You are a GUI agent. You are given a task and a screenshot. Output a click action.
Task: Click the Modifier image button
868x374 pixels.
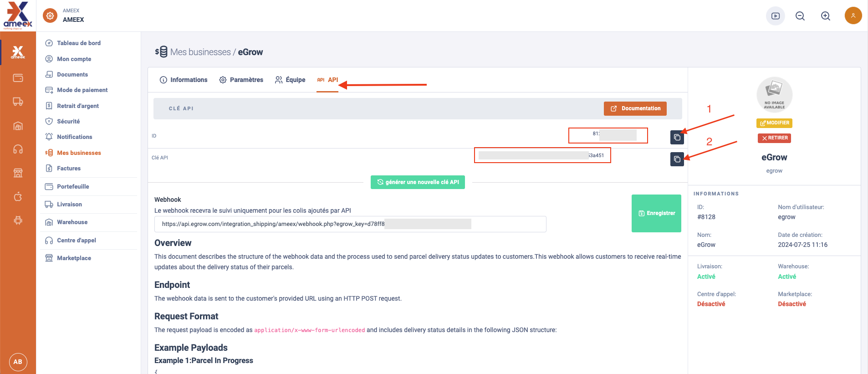tap(774, 123)
